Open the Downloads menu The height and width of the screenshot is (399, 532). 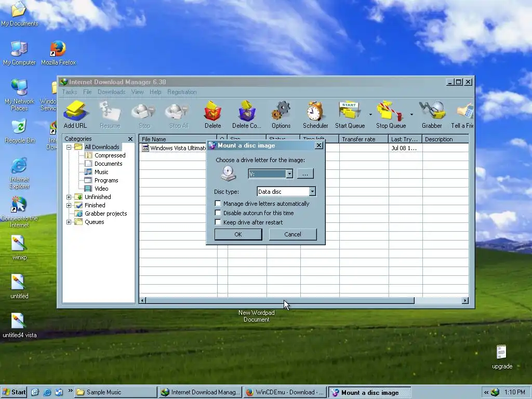111,92
